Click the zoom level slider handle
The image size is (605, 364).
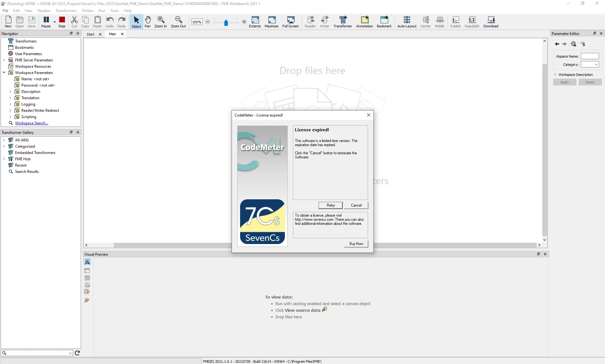(226, 22)
